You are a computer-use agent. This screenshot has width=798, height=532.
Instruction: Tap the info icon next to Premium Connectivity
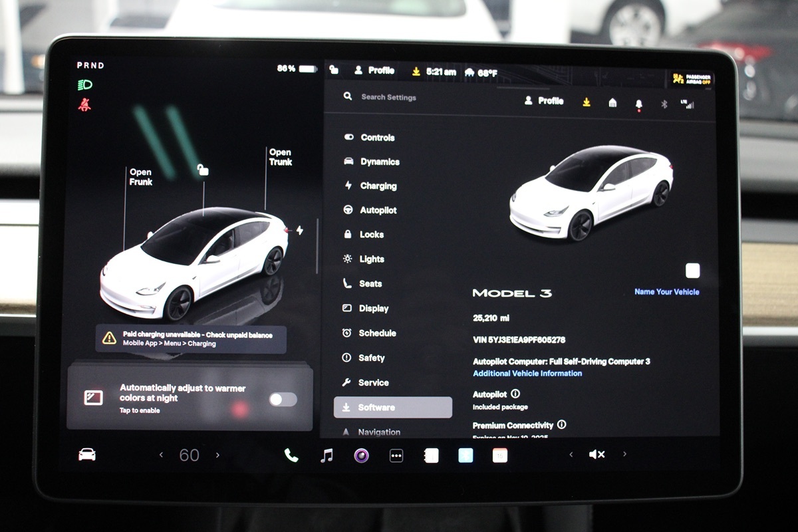tap(561, 424)
